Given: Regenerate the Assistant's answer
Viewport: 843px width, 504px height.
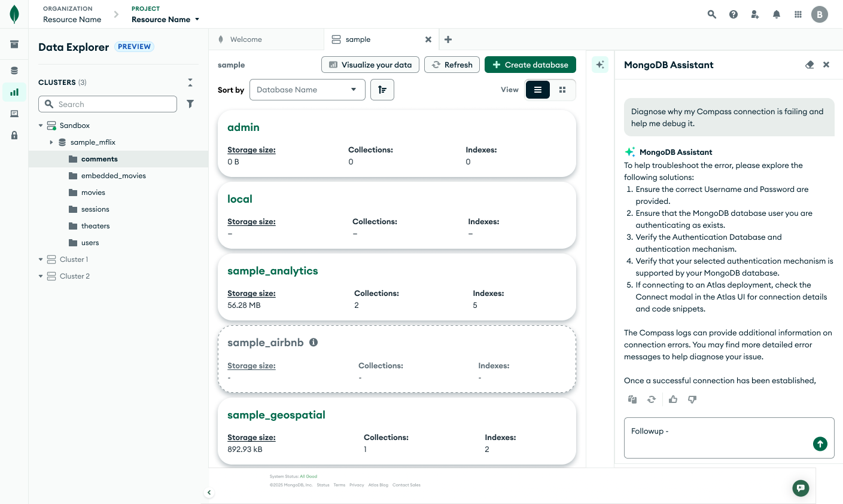Looking at the screenshot, I should (x=652, y=399).
